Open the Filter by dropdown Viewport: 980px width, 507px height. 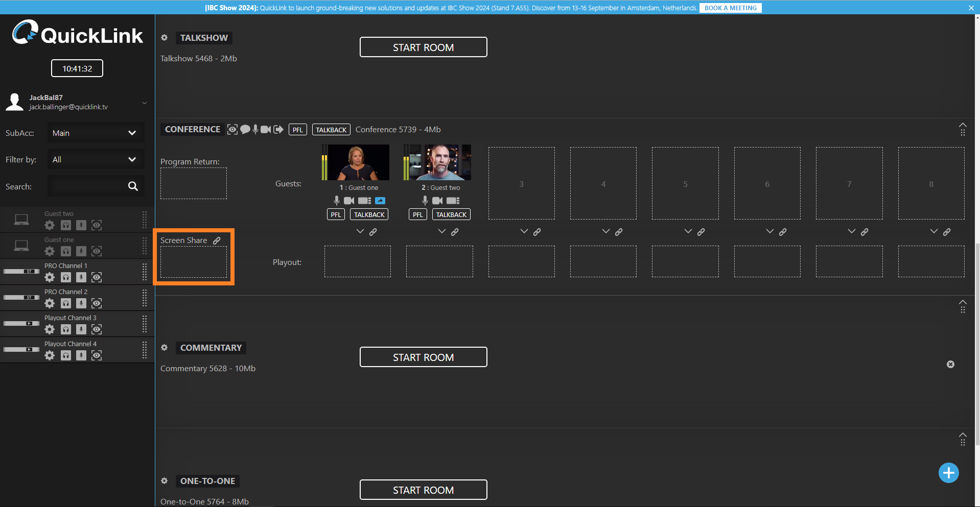pos(96,159)
